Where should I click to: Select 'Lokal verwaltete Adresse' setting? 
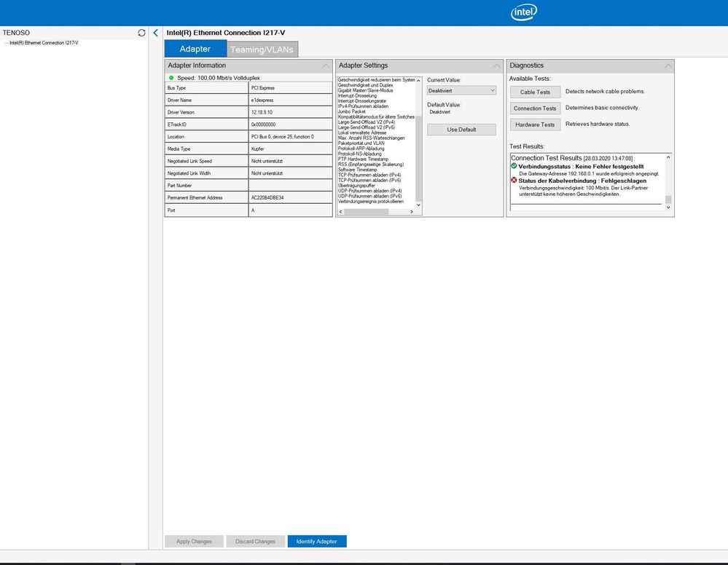[x=362, y=133]
